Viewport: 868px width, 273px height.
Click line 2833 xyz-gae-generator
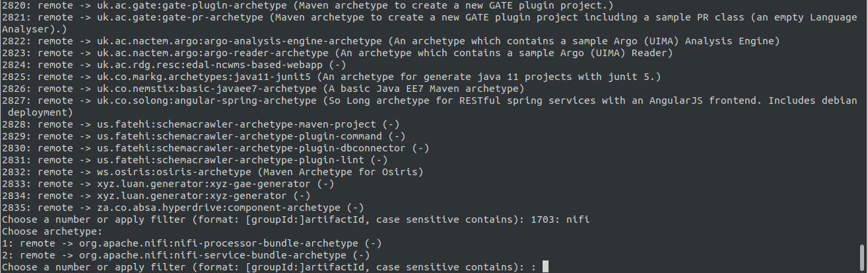point(168,184)
